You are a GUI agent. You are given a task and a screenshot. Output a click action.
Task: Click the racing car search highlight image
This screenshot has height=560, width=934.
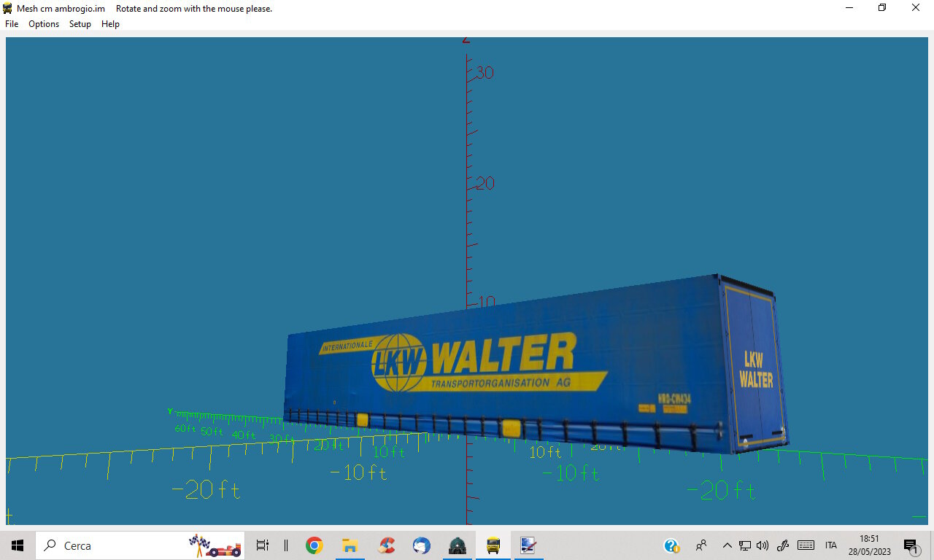point(215,545)
